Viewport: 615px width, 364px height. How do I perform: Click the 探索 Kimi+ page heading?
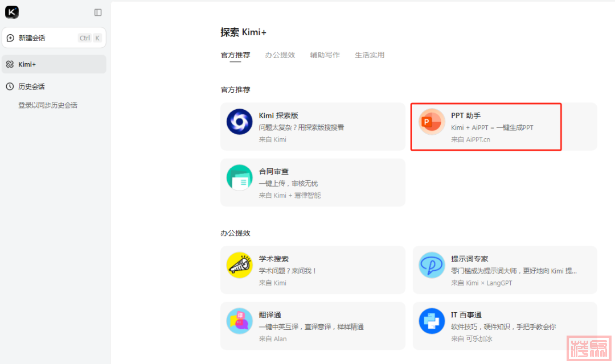point(243,32)
